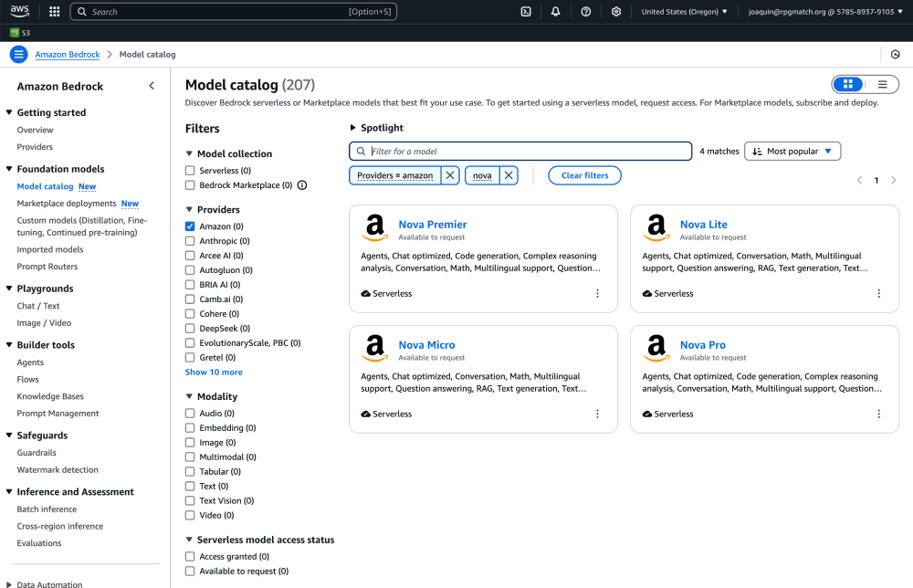
Task: Uncheck the Amazon provider checkbox
Action: [190, 226]
